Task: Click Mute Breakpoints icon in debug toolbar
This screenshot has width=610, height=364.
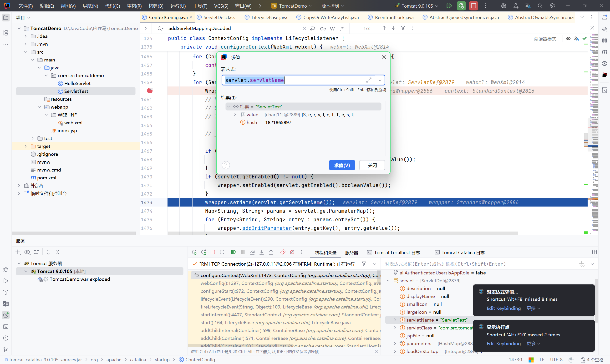Action: pos(292,252)
